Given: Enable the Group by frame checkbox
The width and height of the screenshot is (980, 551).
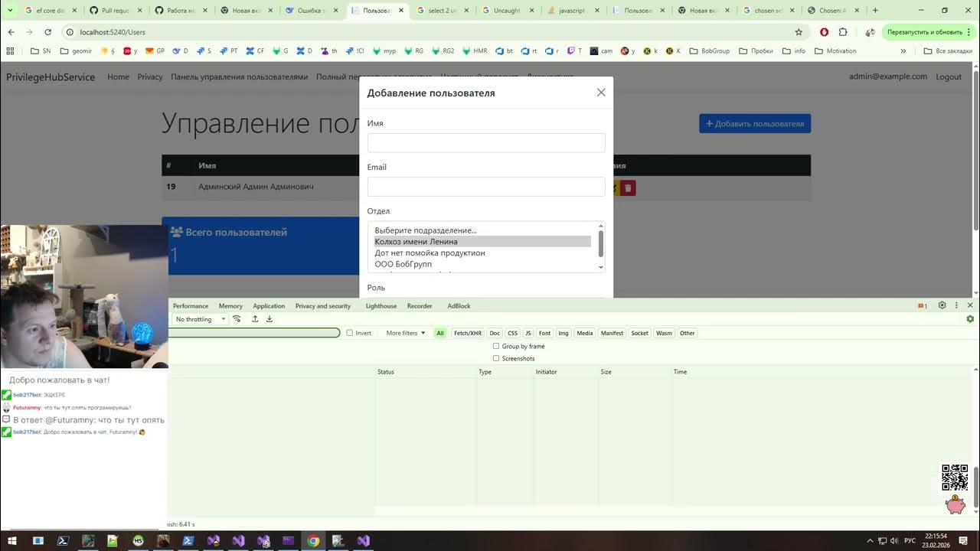Looking at the screenshot, I should coord(496,347).
